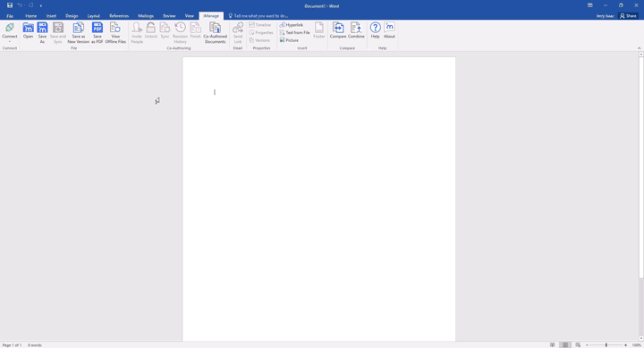Open iManage Help
The width and height of the screenshot is (644, 348).
[x=375, y=30]
